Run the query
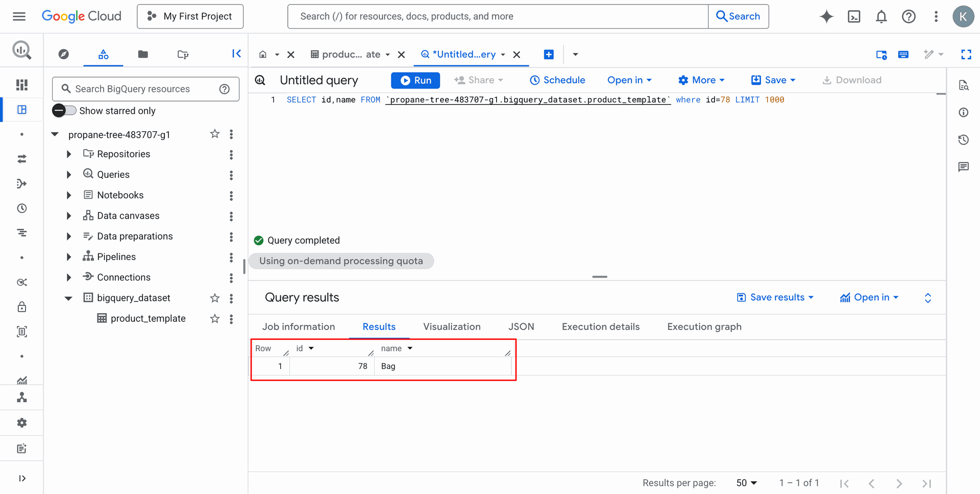Image resolution: width=980 pixels, height=494 pixels. (415, 80)
